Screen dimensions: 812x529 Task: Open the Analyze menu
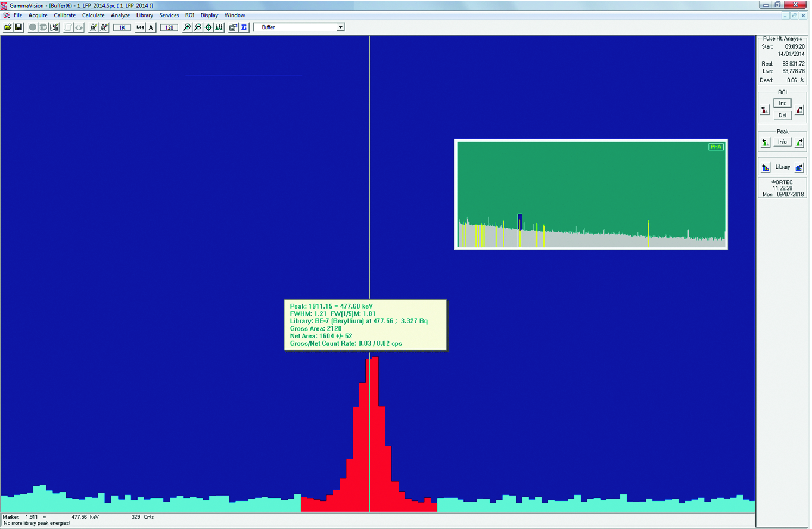120,15
